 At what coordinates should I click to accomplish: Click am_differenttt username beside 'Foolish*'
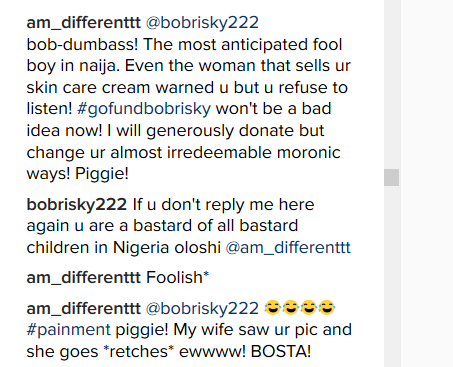[83, 278]
